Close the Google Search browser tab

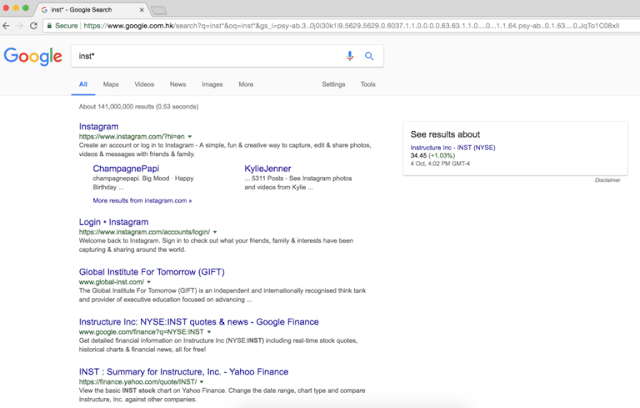click(x=142, y=10)
